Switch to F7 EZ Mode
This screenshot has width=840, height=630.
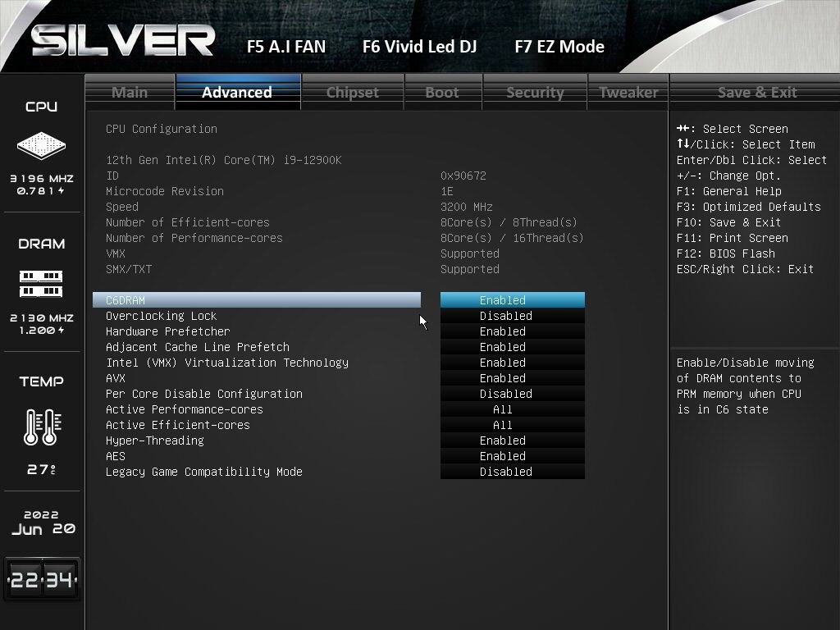pos(559,47)
